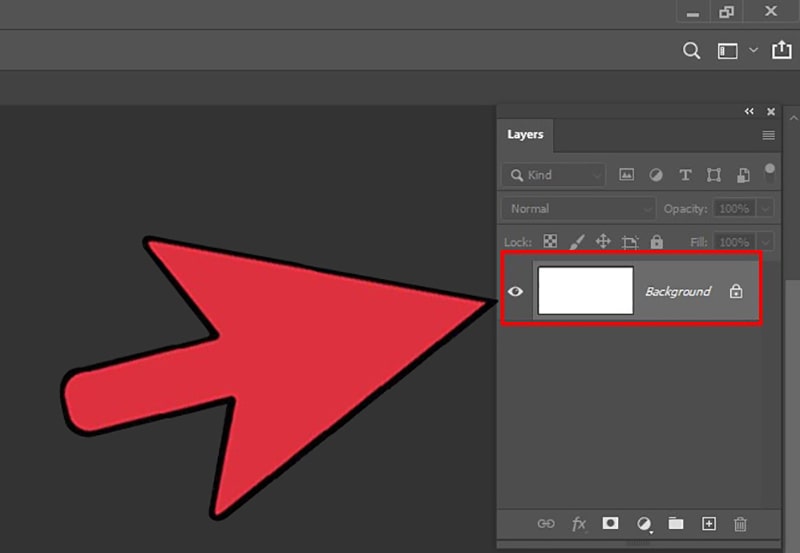Viewport: 800px width, 553px height.
Task: Click the panel dock scroll-up arrow
Action: [793, 118]
